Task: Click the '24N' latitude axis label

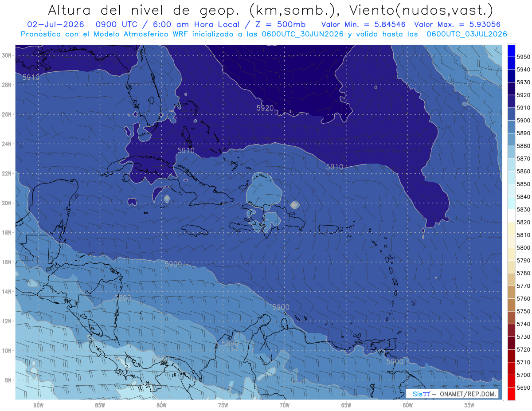Action: 7,144
